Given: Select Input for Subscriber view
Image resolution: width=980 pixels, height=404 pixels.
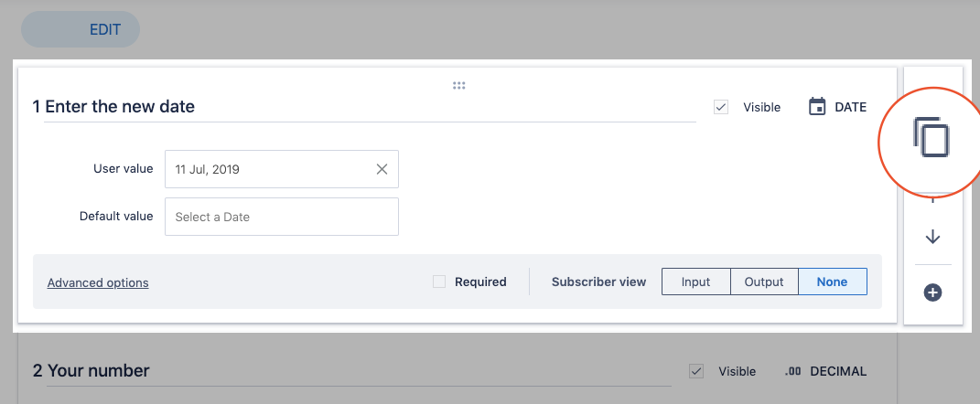Looking at the screenshot, I should pyautogui.click(x=695, y=282).
